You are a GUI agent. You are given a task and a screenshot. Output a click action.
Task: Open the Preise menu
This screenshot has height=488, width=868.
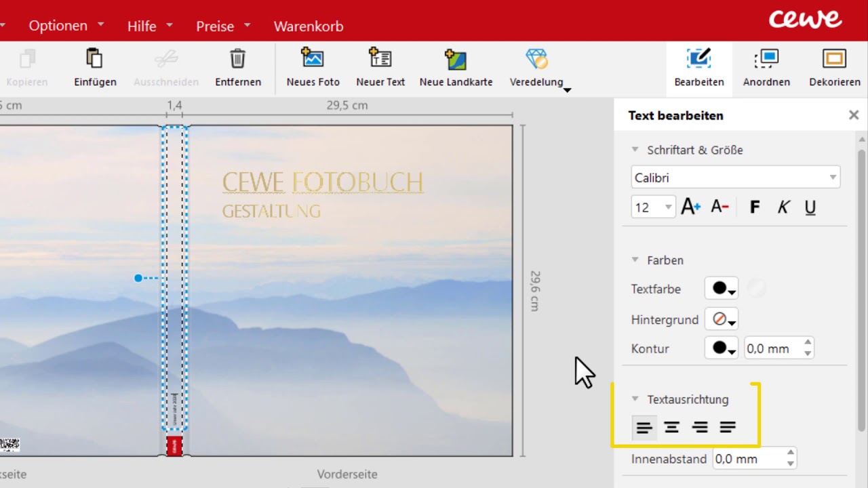223,26
